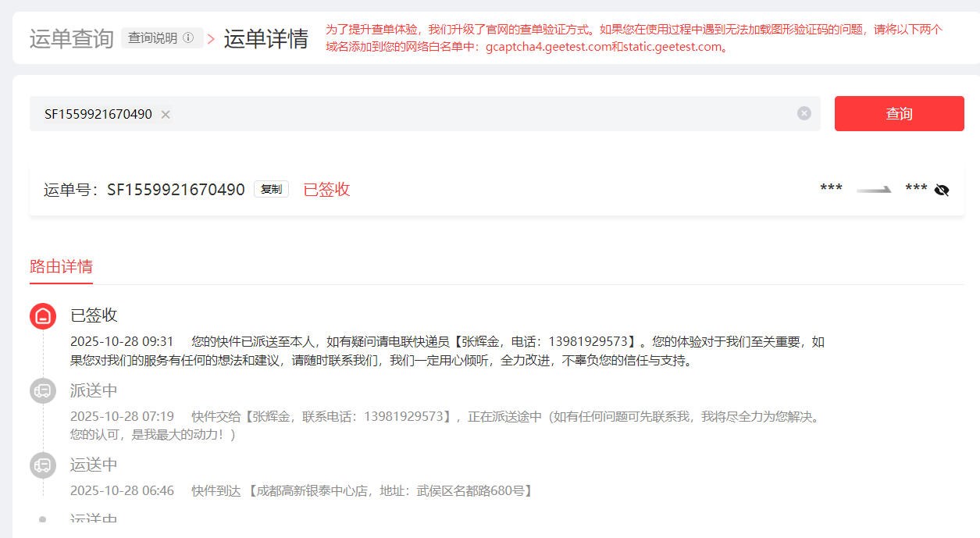Remove the SF1559921670490 tag using its ×
This screenshot has width=980, height=538.
(x=166, y=115)
